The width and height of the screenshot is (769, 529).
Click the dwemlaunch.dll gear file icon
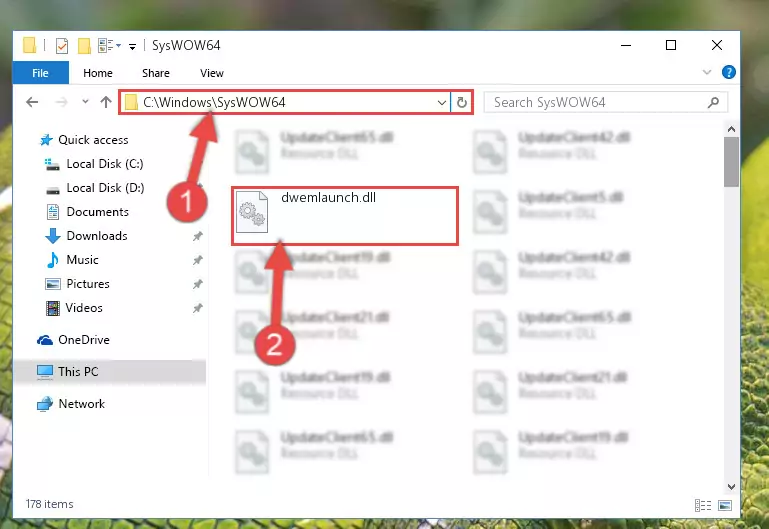click(x=252, y=212)
